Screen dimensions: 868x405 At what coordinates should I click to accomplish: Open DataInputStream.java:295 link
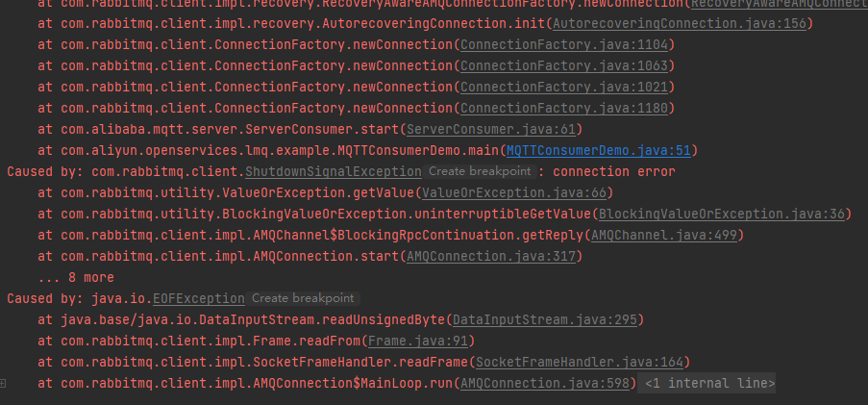(x=545, y=319)
